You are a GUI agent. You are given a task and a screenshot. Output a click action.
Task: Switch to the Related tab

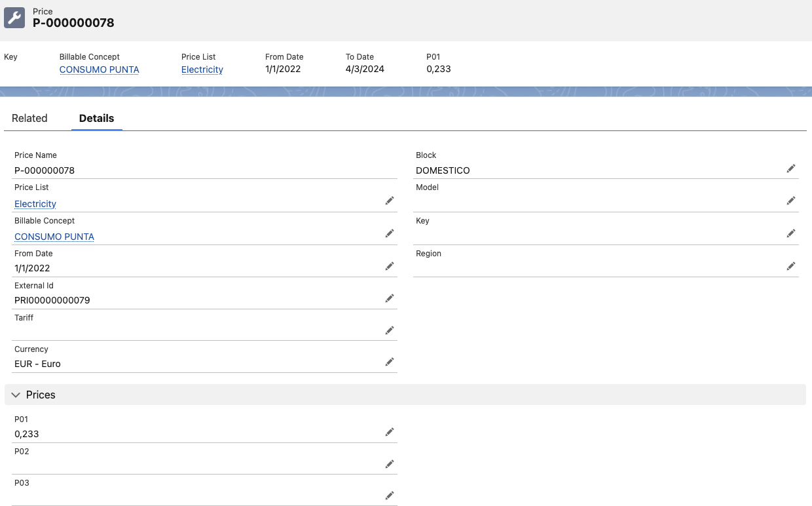[x=29, y=118]
